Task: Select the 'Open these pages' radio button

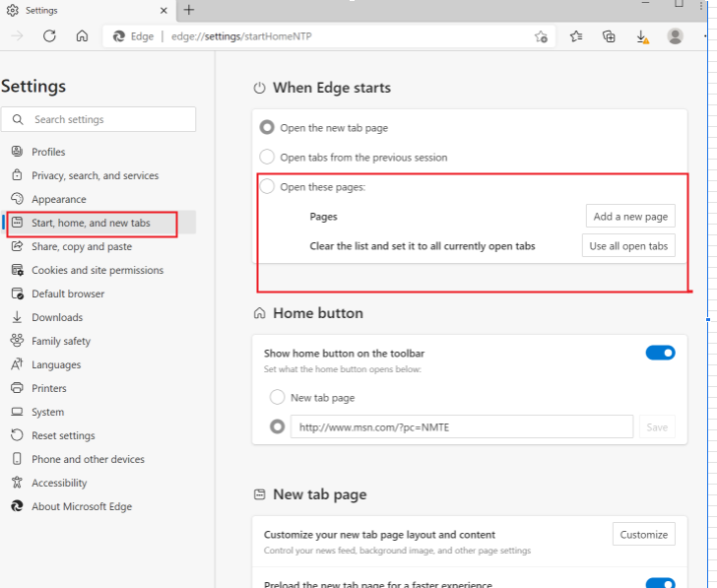Action: [x=267, y=187]
